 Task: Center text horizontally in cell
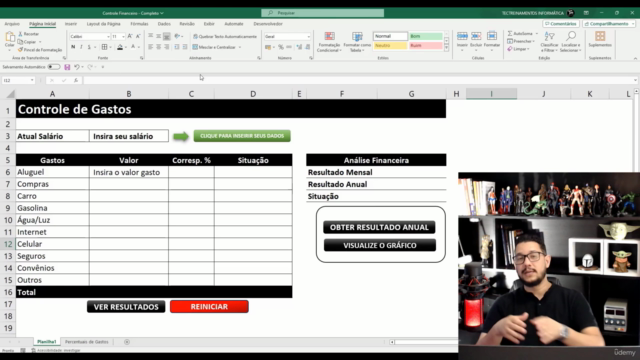158,47
